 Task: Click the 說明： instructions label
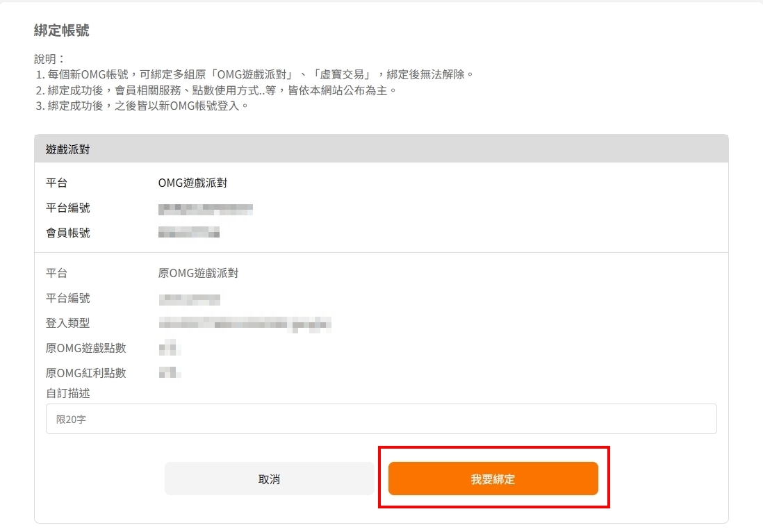[x=49, y=59]
